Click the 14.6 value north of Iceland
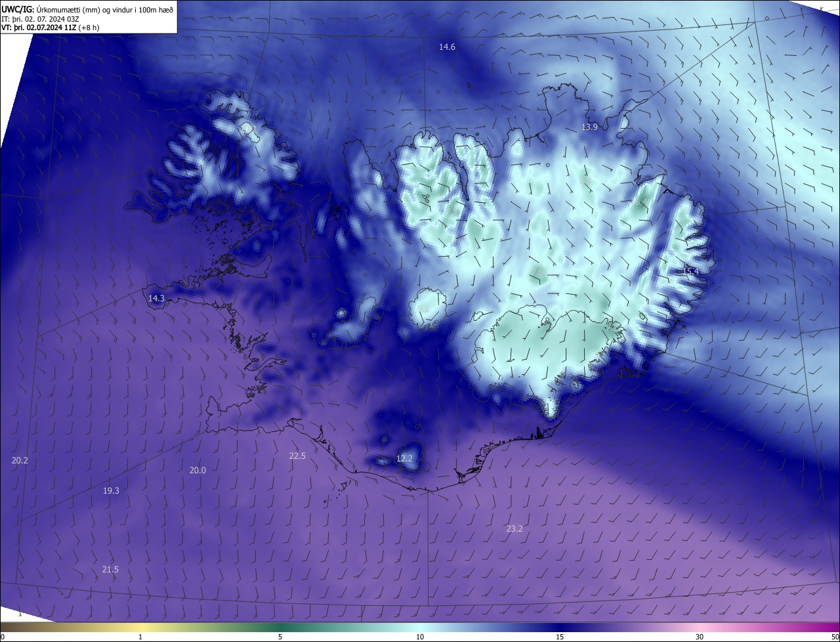Screen dimensions: 840x642 [447, 47]
